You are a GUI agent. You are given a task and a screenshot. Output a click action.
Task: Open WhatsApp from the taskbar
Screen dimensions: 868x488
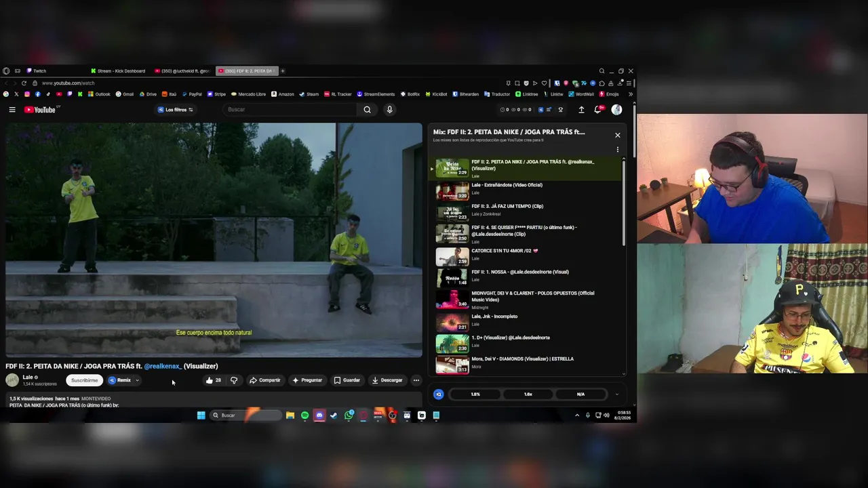349,415
